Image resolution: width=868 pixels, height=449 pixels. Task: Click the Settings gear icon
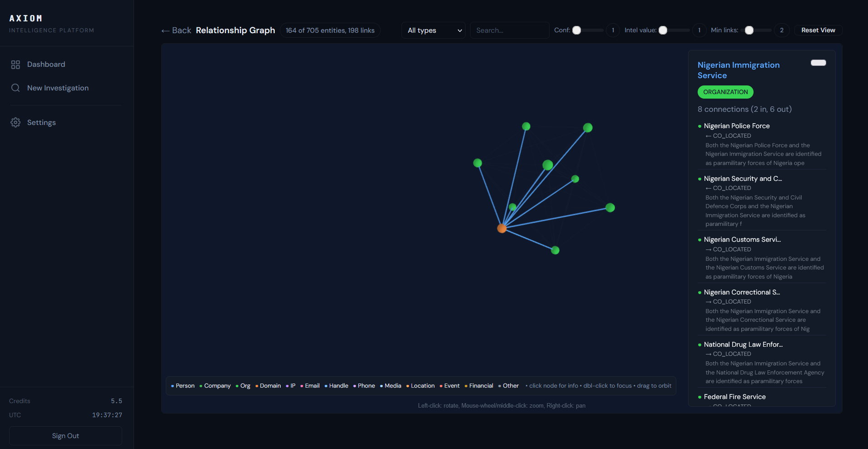pos(15,122)
